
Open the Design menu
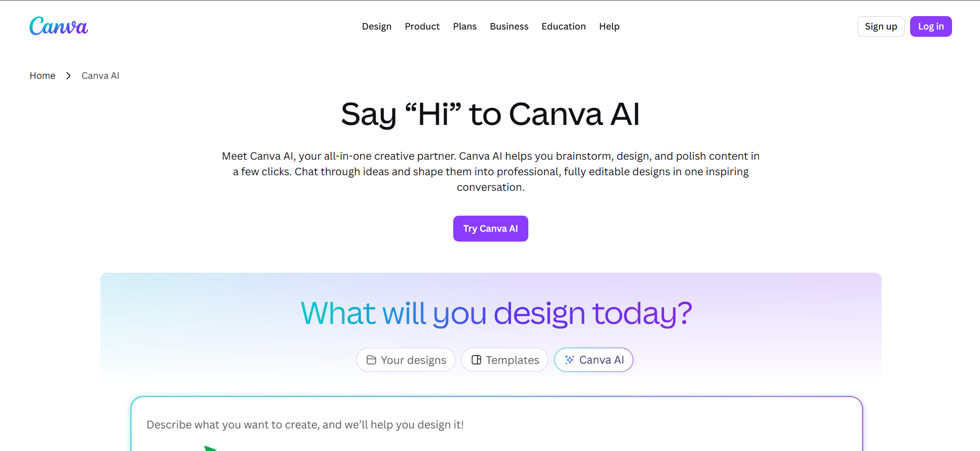377,26
